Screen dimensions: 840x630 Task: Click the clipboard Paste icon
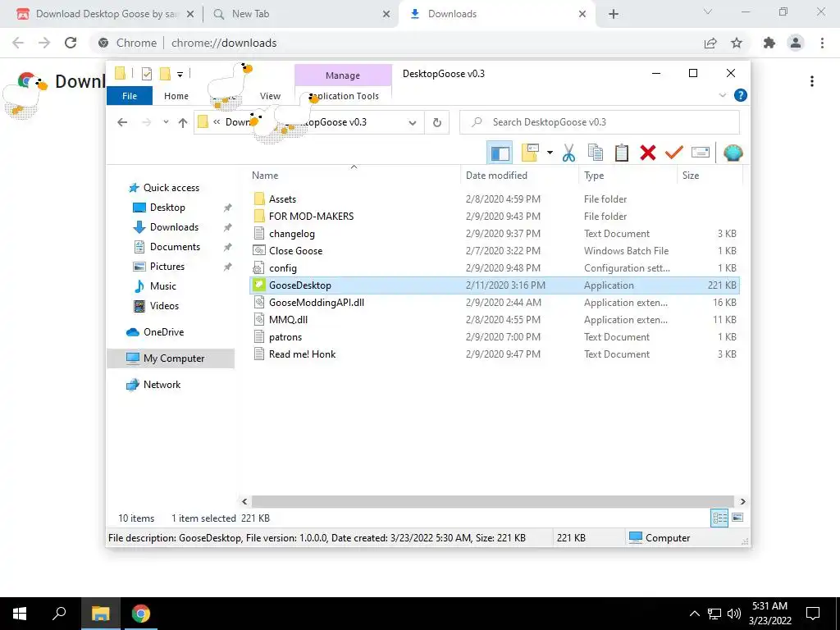tap(622, 153)
